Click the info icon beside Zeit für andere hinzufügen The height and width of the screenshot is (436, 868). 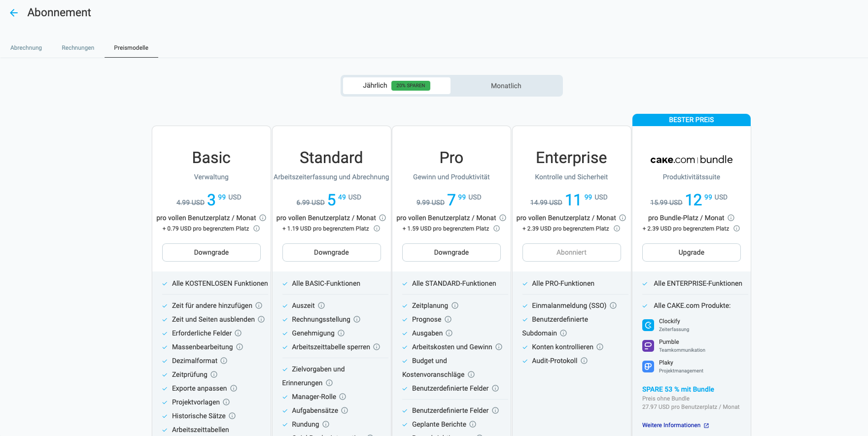point(259,305)
